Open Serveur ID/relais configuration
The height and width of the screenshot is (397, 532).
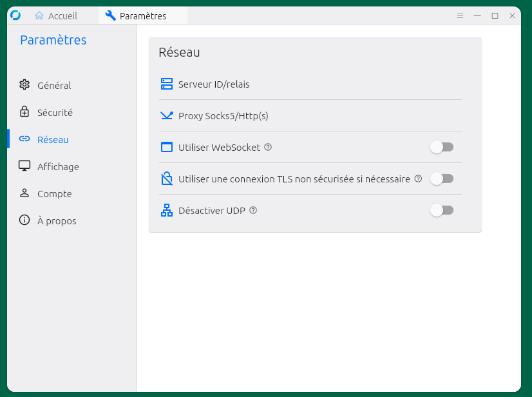310,84
